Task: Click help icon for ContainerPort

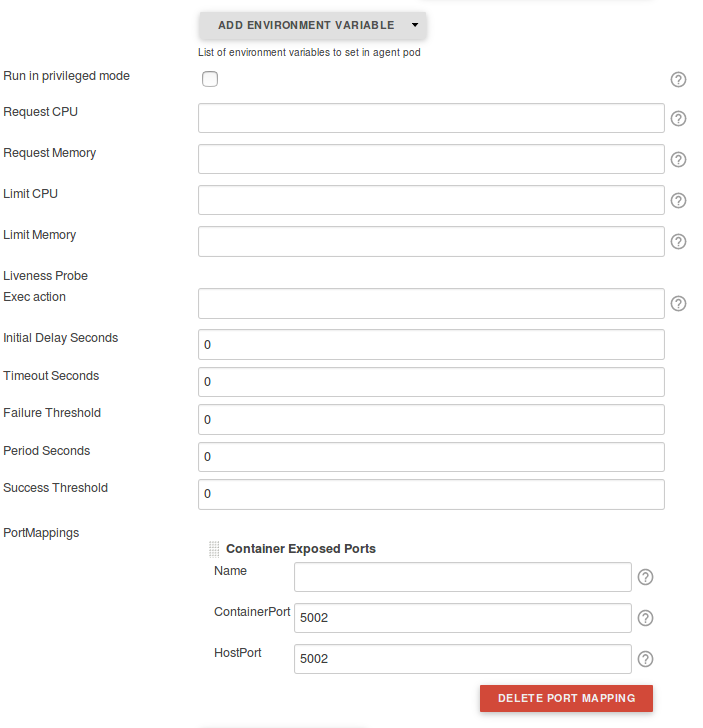Action: pos(645,618)
